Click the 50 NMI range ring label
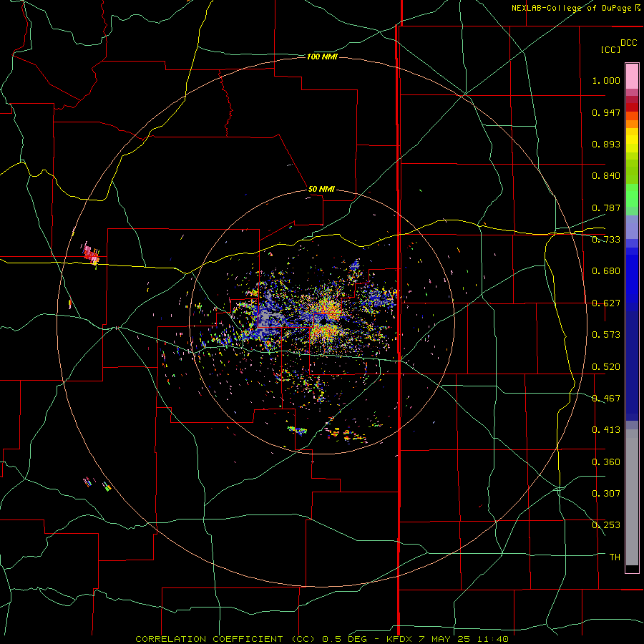The height and width of the screenshot is (644, 644). (x=321, y=189)
